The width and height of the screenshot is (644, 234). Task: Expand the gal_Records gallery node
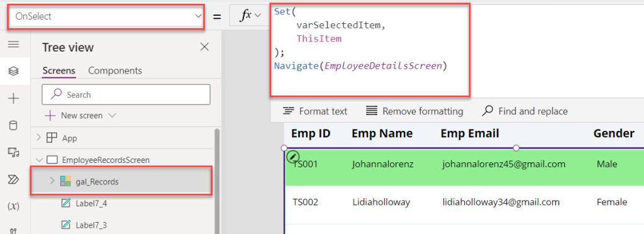(52, 181)
